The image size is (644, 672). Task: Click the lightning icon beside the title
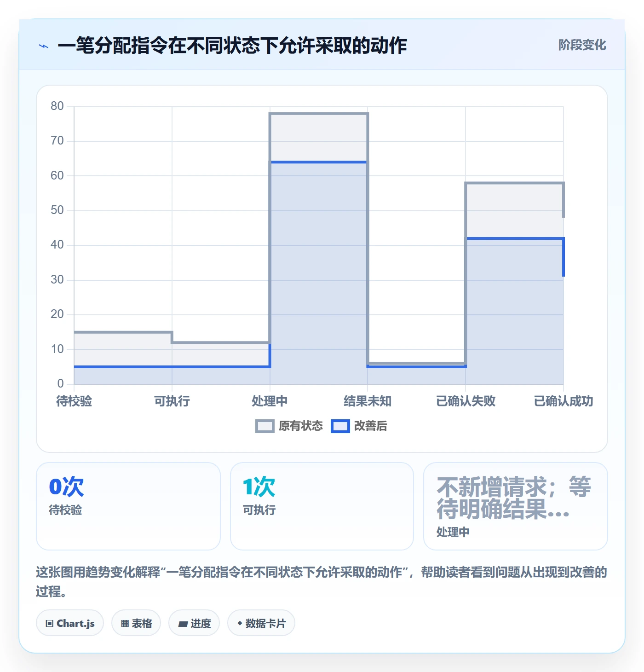tap(44, 46)
